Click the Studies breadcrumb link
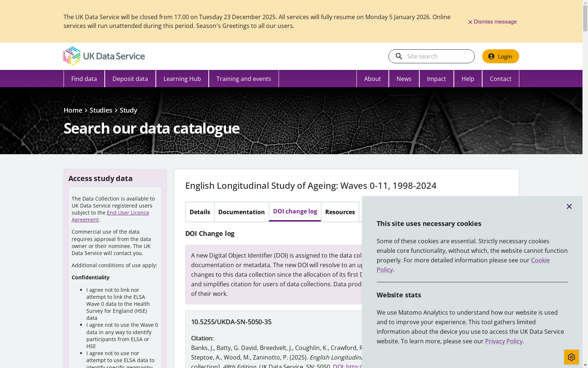Viewport: 588px width, 368px height. click(101, 110)
